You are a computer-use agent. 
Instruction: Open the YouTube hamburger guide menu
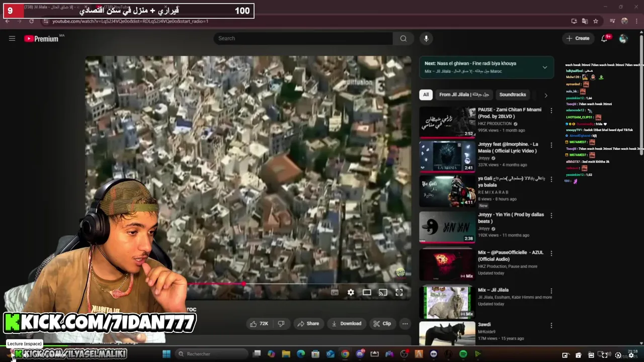12,38
